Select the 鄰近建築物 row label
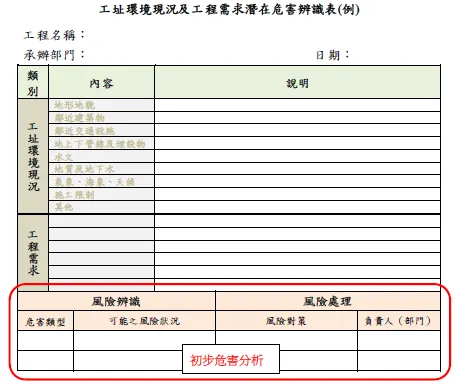 [80, 118]
